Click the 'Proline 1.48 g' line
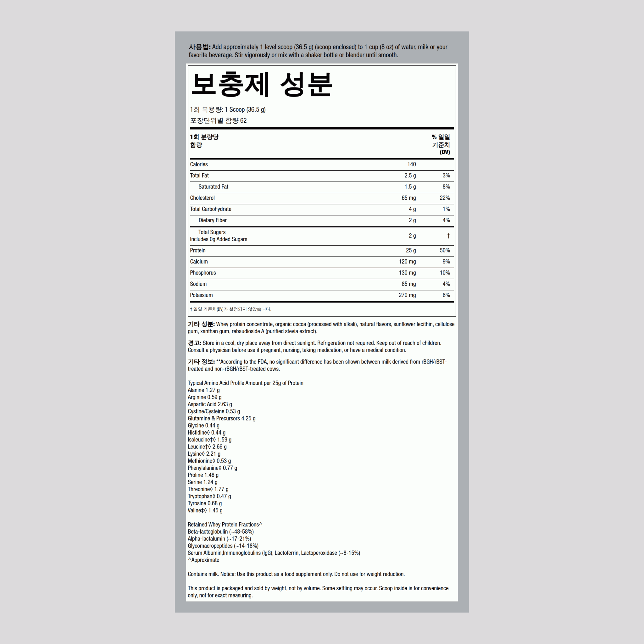 pos(203,475)
